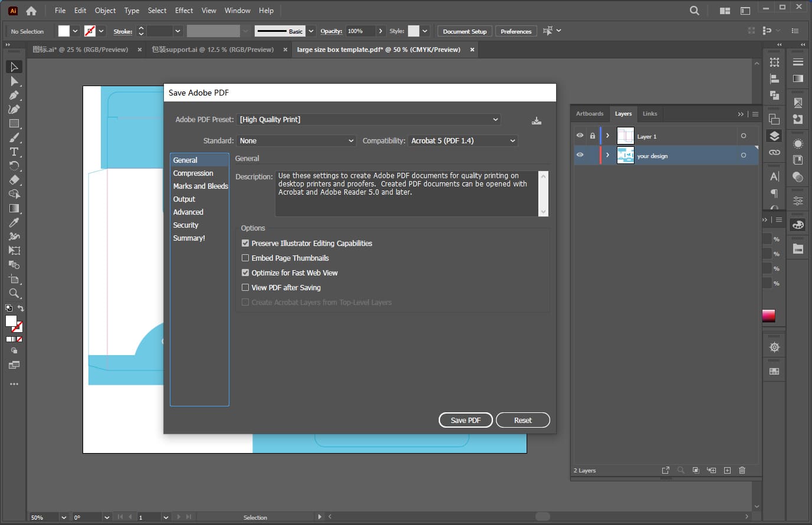Click the save preset icon
The height and width of the screenshot is (525, 812).
537,120
